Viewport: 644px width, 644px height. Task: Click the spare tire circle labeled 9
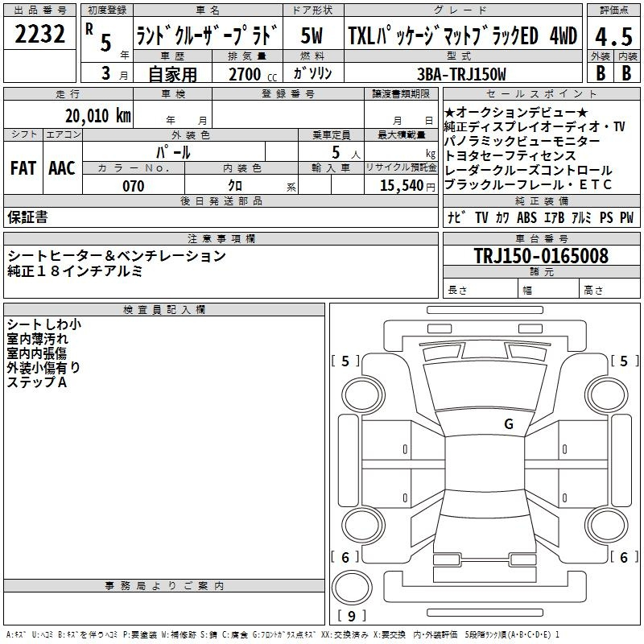[x=352, y=588]
